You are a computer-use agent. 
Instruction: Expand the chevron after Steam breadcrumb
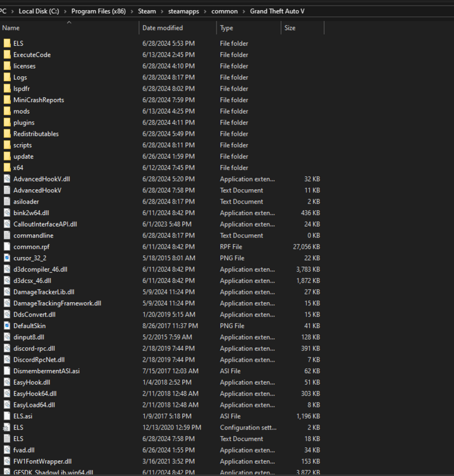click(x=162, y=11)
